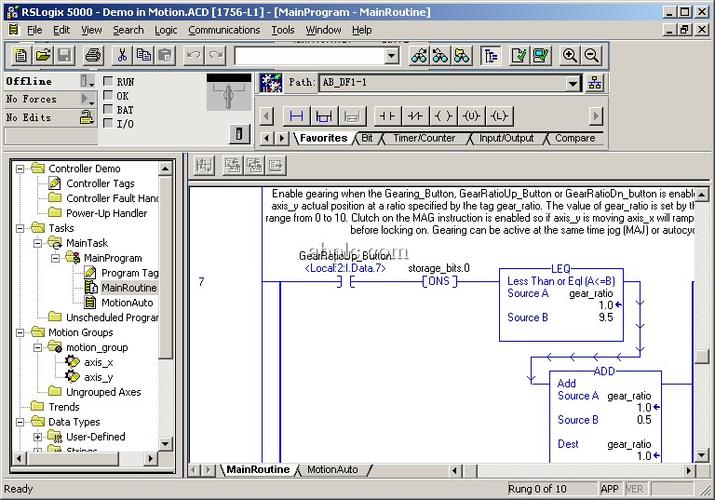Collapse the MainTask tree node
715x500 pixels.
point(38,243)
